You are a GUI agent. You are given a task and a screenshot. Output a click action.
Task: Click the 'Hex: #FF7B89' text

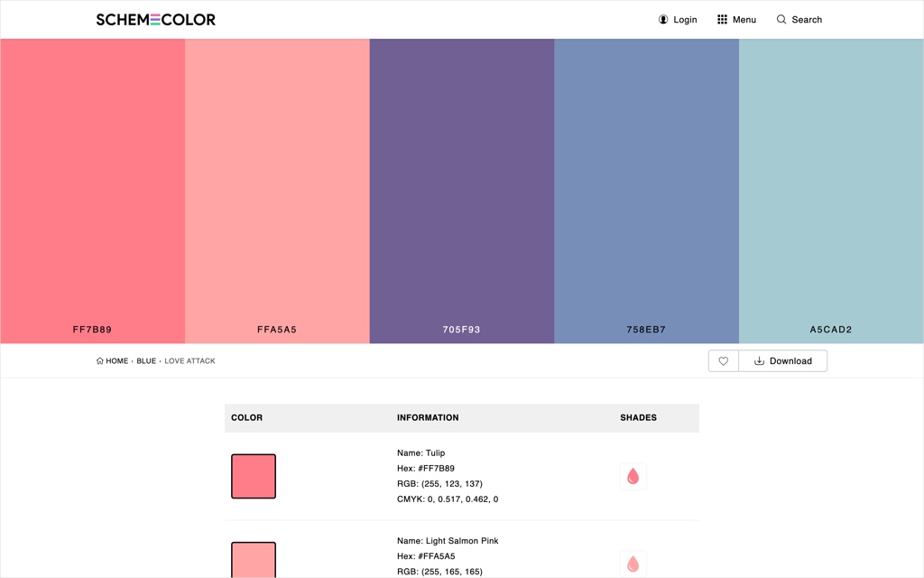(x=426, y=469)
